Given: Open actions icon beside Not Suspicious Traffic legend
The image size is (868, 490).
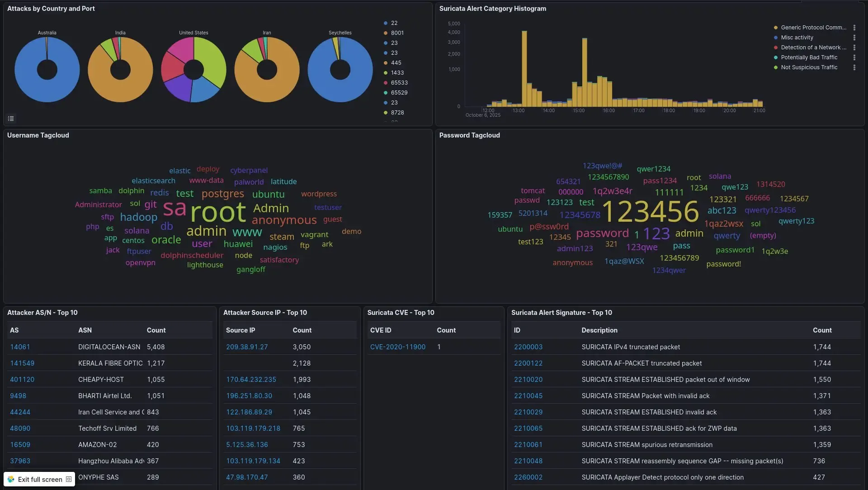Looking at the screenshot, I should click(x=854, y=67).
